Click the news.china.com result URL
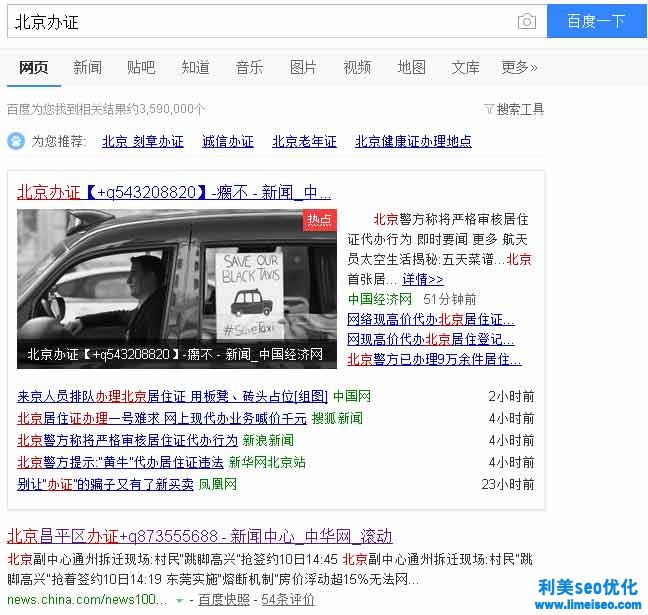648x615 pixels. pos(87,599)
